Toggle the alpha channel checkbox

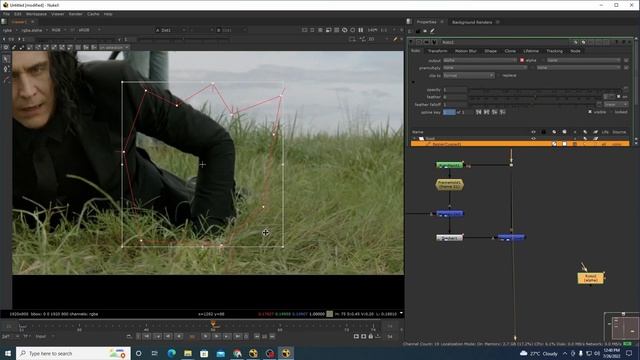522,60
